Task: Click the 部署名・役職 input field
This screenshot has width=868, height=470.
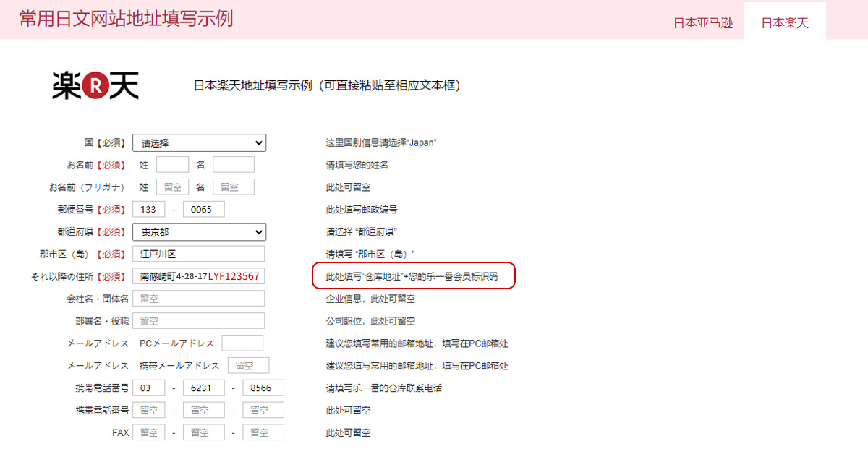Action: pos(199,321)
